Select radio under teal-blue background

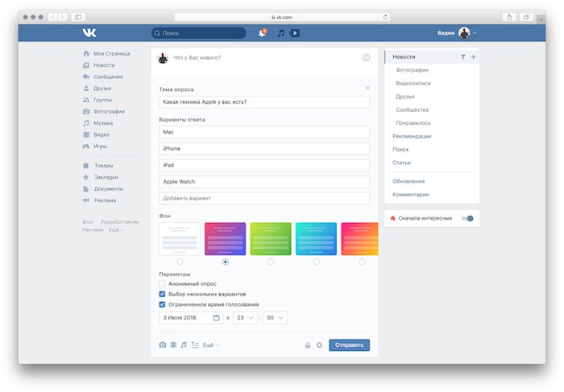pyautogui.click(x=316, y=262)
